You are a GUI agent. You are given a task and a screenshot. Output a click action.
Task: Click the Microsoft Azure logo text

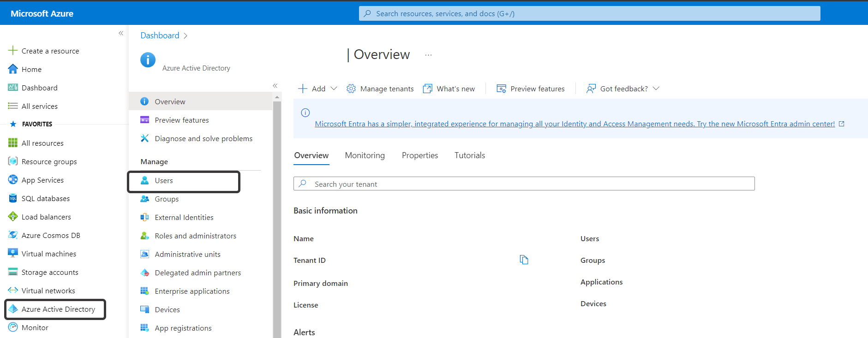(x=42, y=13)
